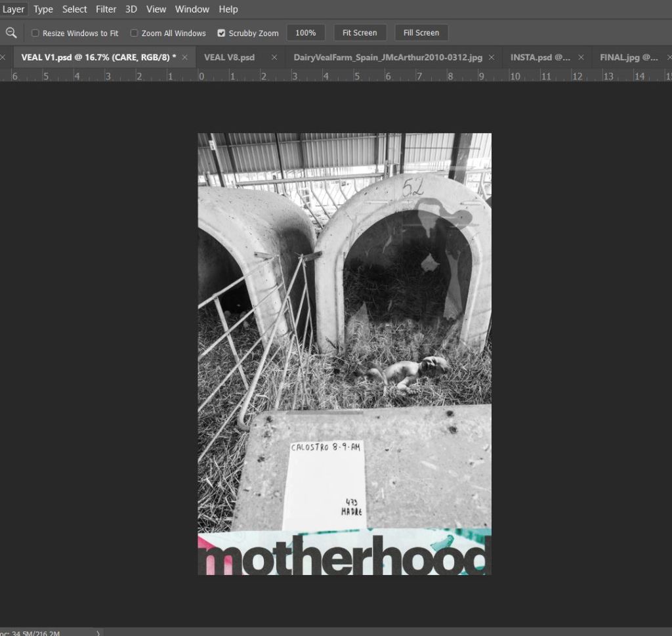
Task: Open the Filter menu
Action: pyautogui.click(x=106, y=9)
